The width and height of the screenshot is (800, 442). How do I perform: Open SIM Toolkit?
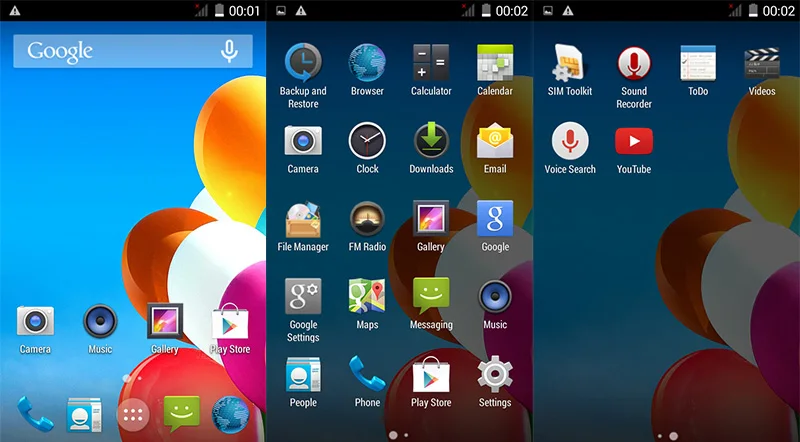pyautogui.click(x=570, y=63)
